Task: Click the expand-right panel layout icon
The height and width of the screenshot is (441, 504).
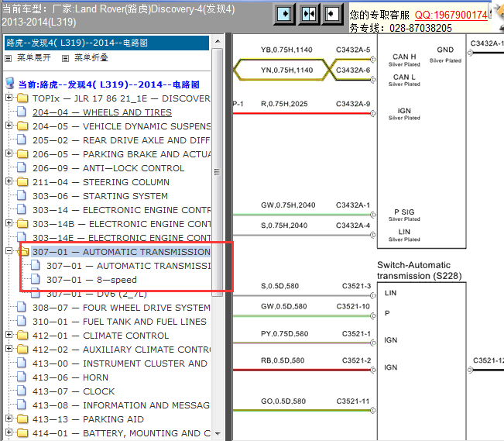Action: 284,14
